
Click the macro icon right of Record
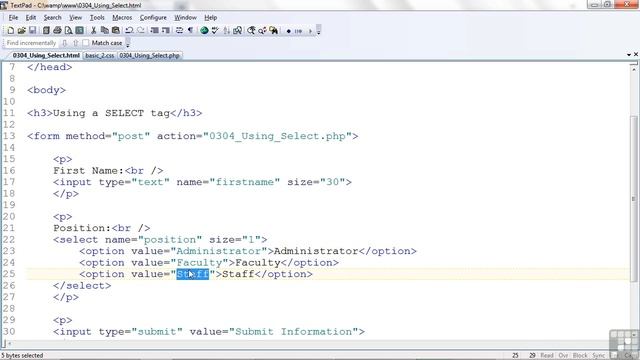[298, 31]
